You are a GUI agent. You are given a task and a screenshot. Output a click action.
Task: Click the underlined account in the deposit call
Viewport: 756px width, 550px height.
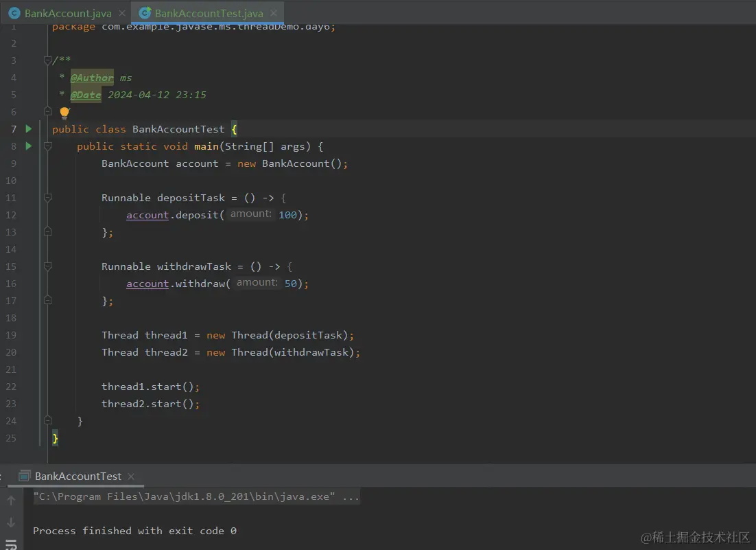point(147,215)
